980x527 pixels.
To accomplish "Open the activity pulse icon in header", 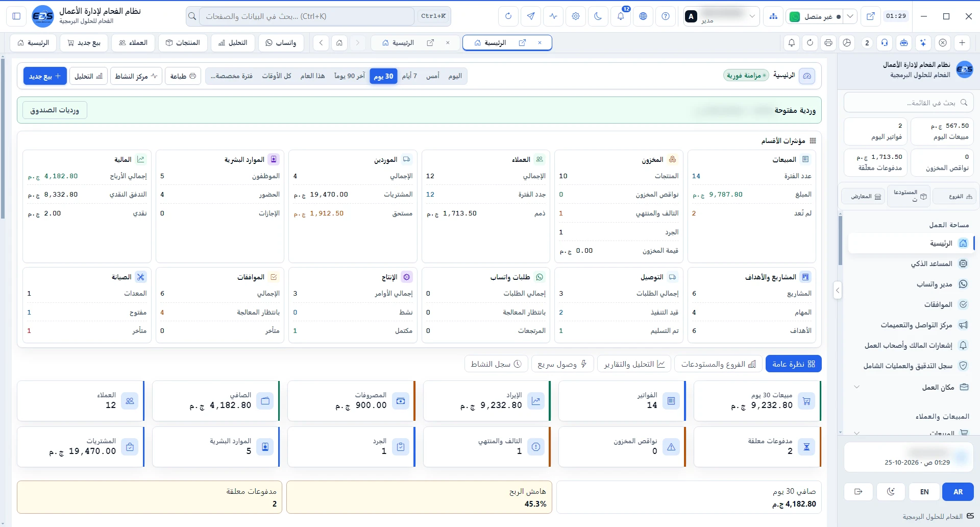I will 553,16.
